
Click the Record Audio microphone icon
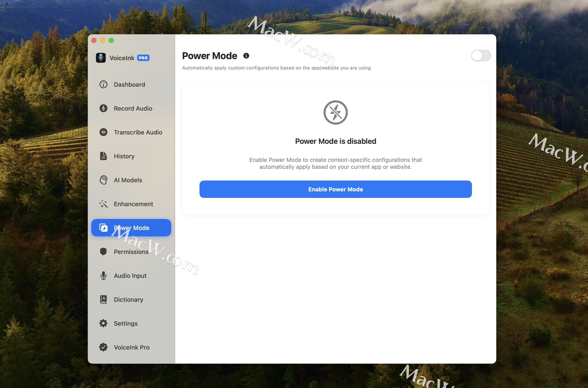click(x=104, y=108)
